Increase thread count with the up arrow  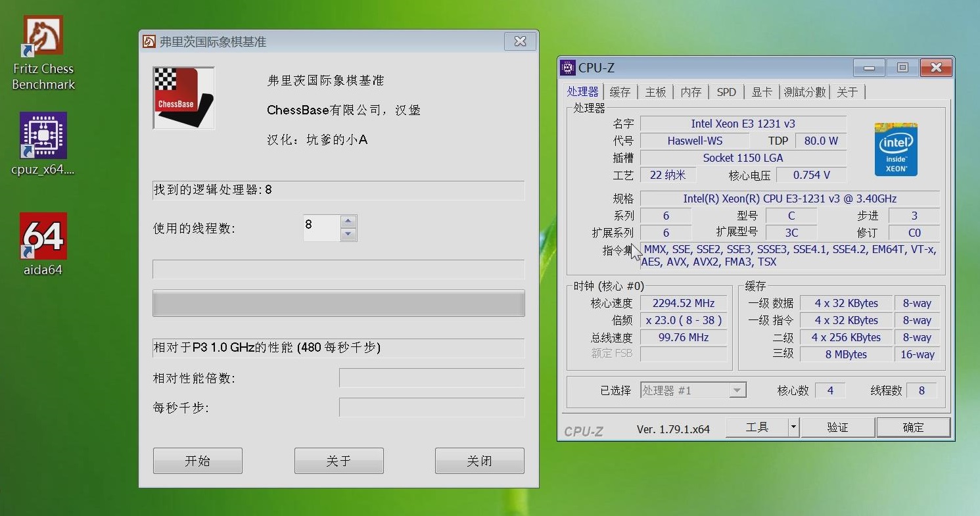pos(349,222)
